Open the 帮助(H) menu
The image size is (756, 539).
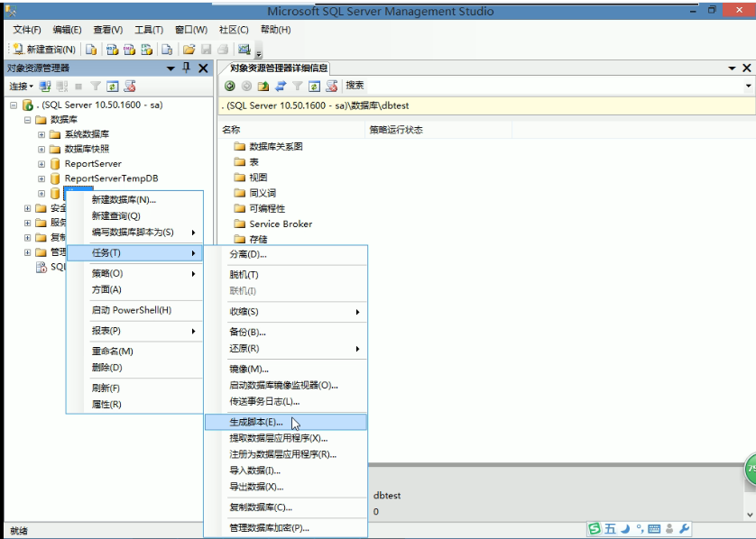click(x=276, y=30)
